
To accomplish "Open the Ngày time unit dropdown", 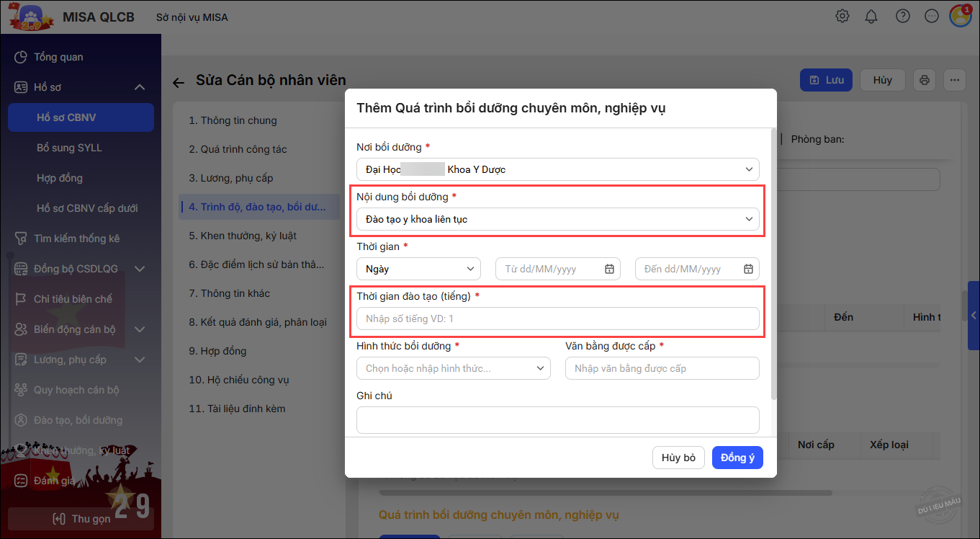I will coord(470,269).
